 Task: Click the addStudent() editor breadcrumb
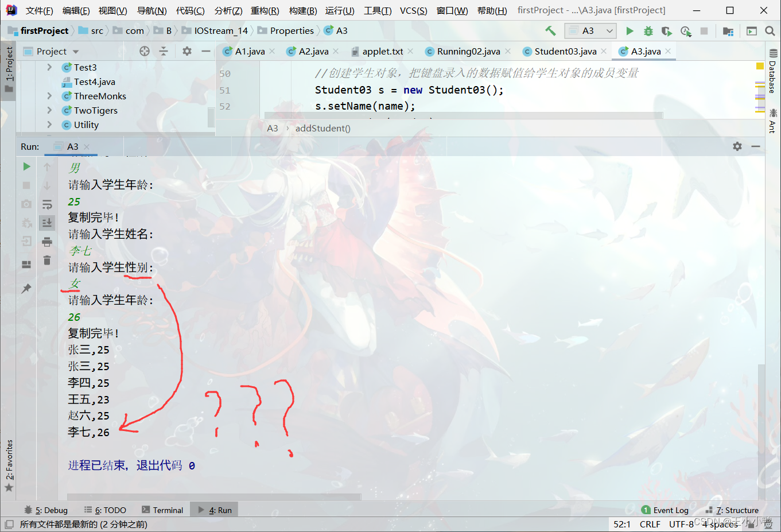click(x=322, y=128)
